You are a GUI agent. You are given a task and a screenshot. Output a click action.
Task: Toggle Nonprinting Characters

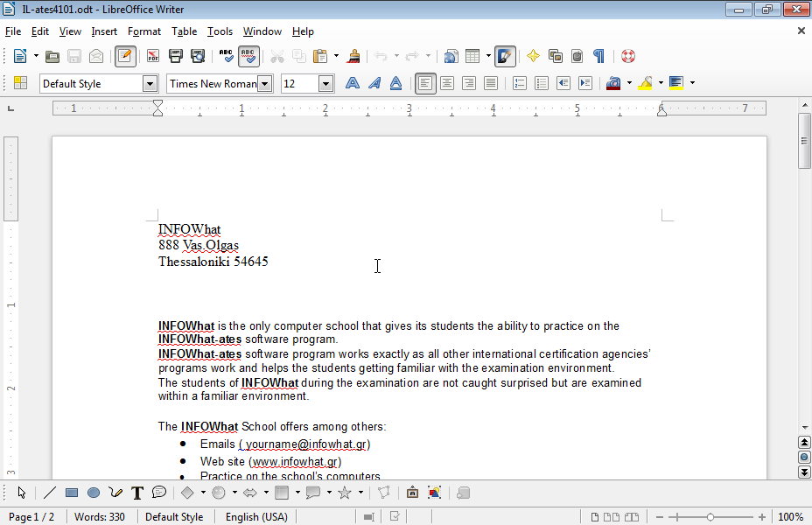(598, 56)
